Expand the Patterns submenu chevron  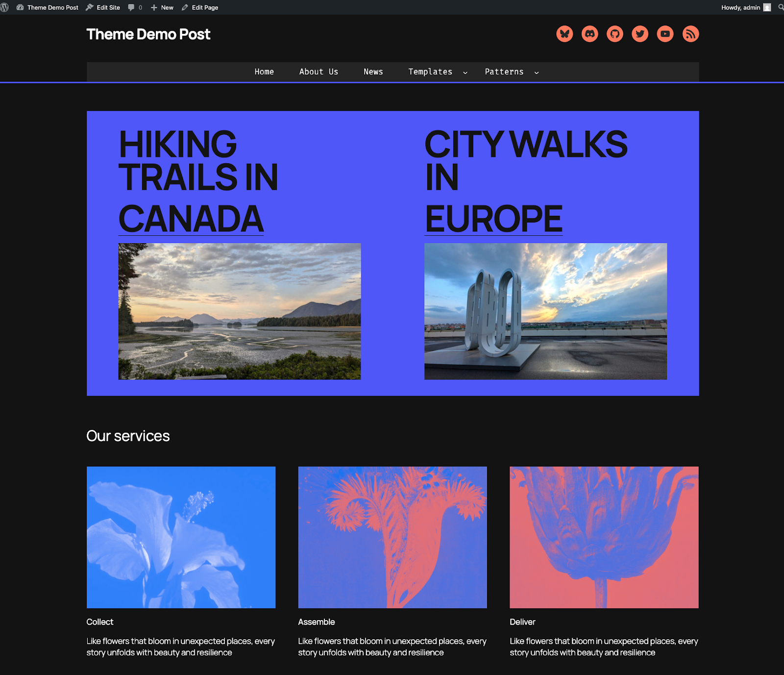[x=536, y=72]
